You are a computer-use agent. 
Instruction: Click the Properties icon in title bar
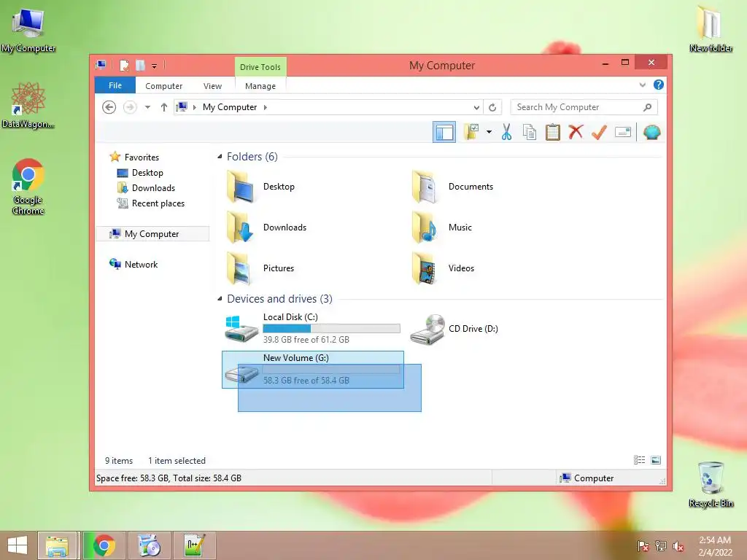(124, 65)
